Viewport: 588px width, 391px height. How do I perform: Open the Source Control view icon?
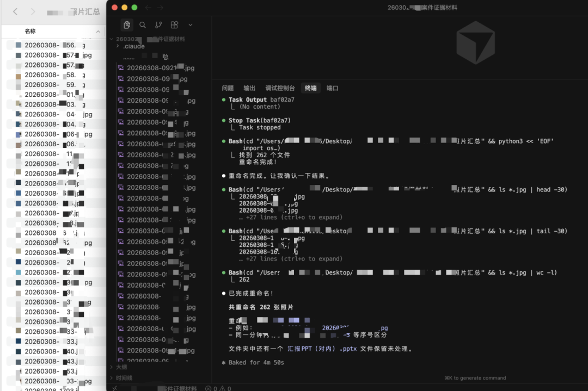click(x=158, y=24)
